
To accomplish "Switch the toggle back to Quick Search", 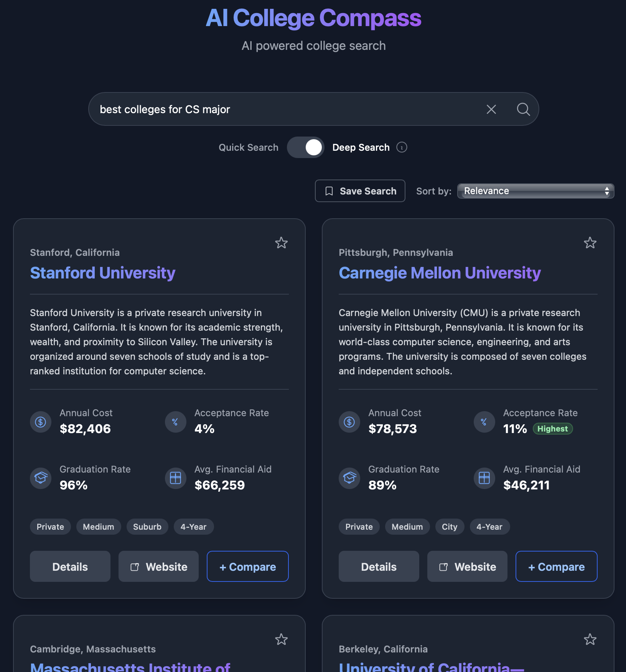I will click(x=305, y=147).
